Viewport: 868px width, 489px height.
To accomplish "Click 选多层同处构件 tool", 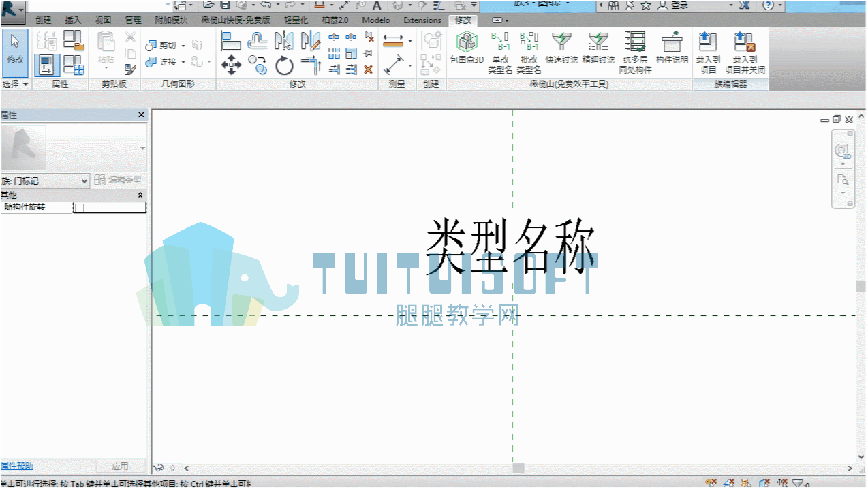I will [x=636, y=53].
